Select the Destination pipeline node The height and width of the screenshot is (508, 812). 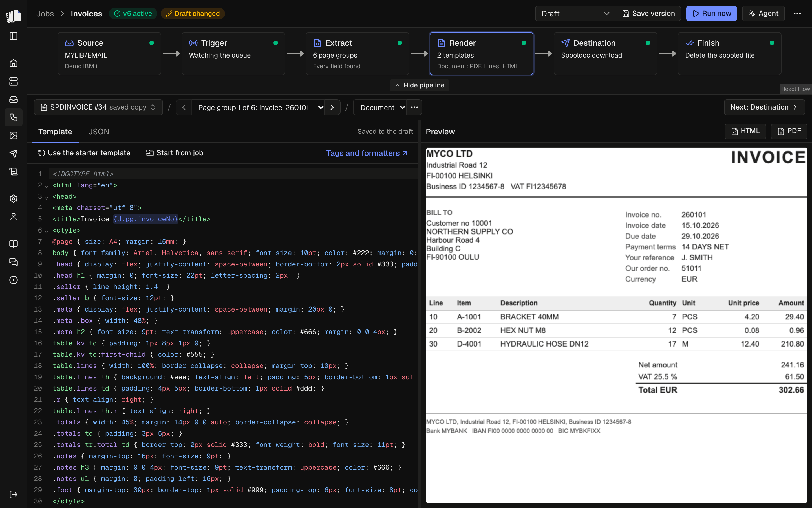[605, 53]
